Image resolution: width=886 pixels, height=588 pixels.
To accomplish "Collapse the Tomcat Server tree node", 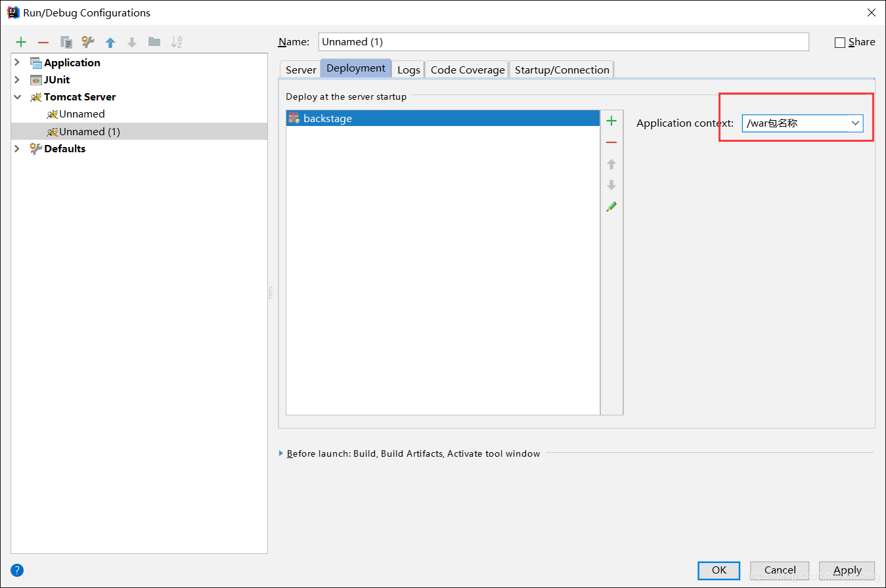I will (17, 96).
